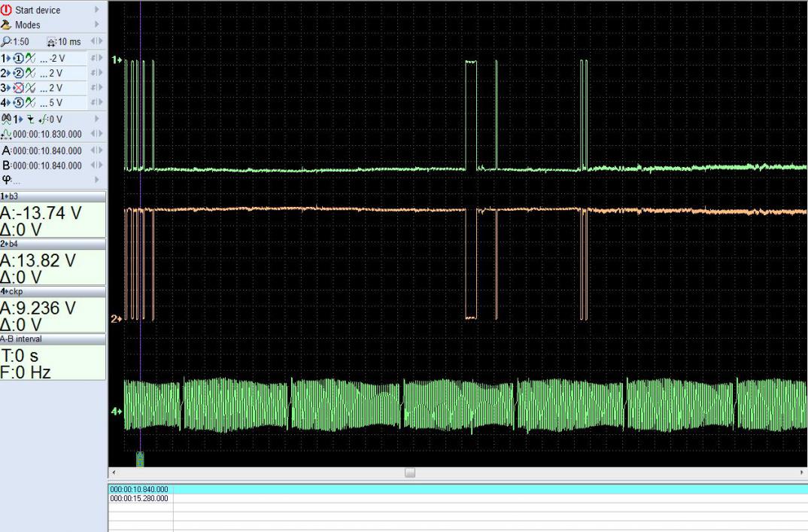Select the 4 ckp measurement panel header
The height and width of the screenshot is (532, 808).
click(53, 291)
